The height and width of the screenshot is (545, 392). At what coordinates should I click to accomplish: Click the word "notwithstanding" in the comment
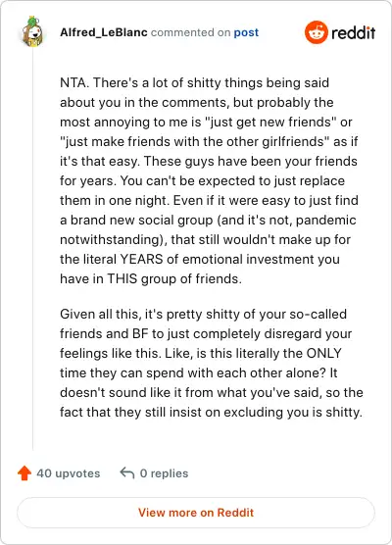click(110, 240)
